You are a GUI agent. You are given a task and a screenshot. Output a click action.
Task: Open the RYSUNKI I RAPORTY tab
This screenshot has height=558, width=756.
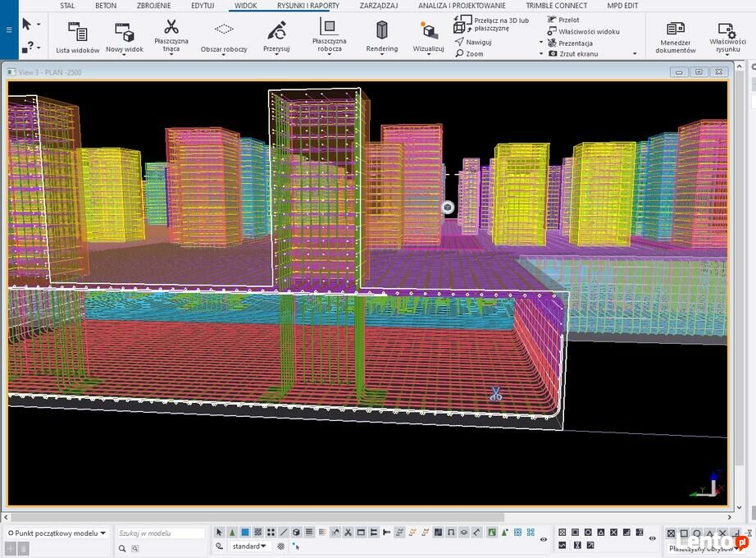pyautogui.click(x=308, y=6)
